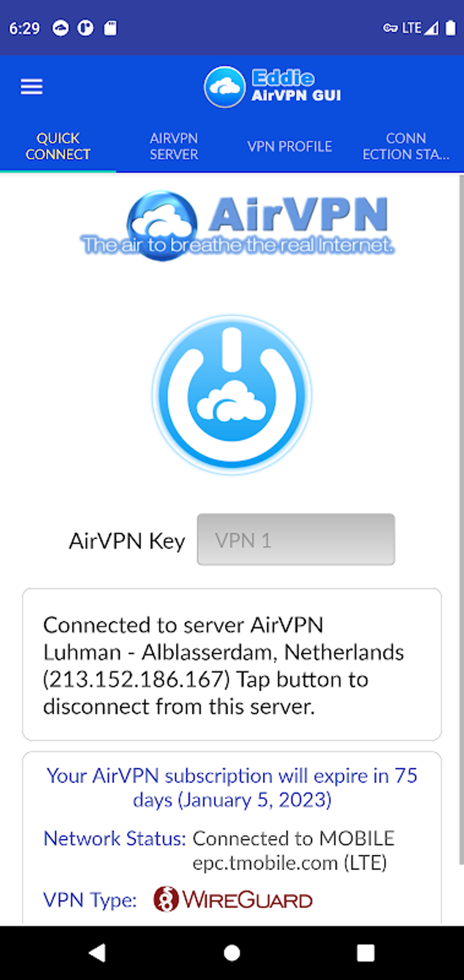Image resolution: width=464 pixels, height=980 pixels.
Task: Open the navigation drawer menu
Action: tap(31, 86)
